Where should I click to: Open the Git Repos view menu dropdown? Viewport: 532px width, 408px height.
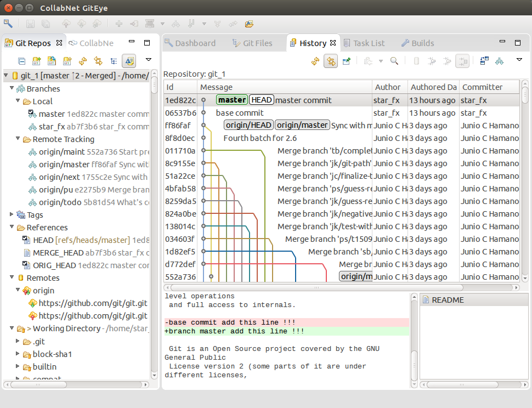148,60
